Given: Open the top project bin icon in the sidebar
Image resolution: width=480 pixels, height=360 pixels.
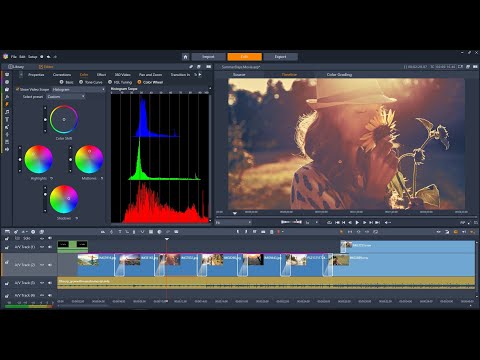Looking at the screenshot, I should tap(7, 74).
